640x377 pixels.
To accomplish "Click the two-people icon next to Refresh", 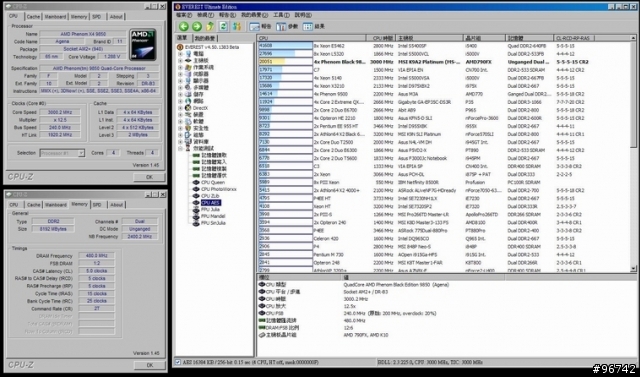I will (x=237, y=27).
